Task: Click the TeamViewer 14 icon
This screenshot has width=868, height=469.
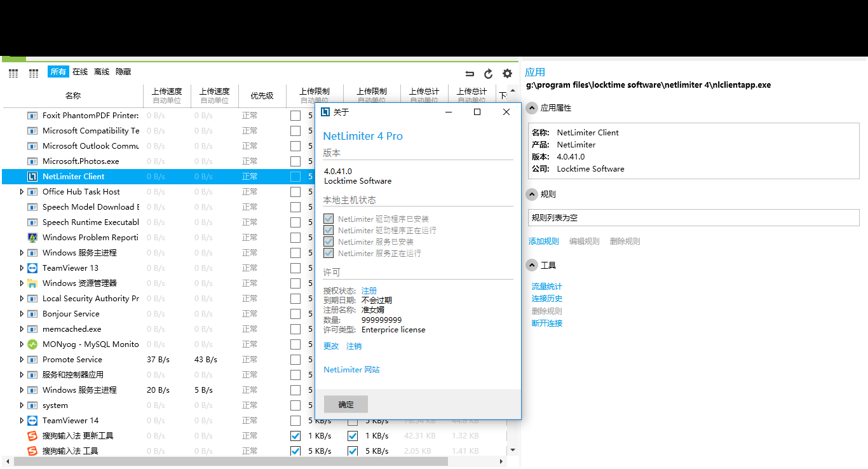Action: [32, 421]
